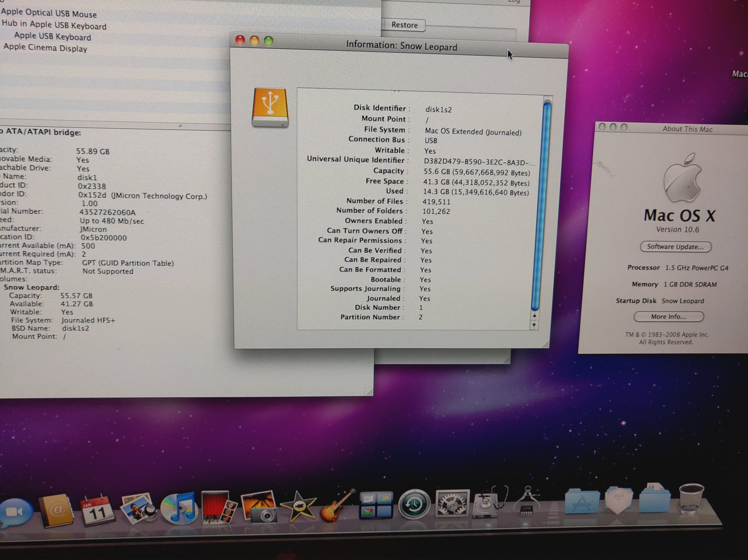Open System Preferences gear icon
This screenshot has width=748, height=560.
pos(452,504)
